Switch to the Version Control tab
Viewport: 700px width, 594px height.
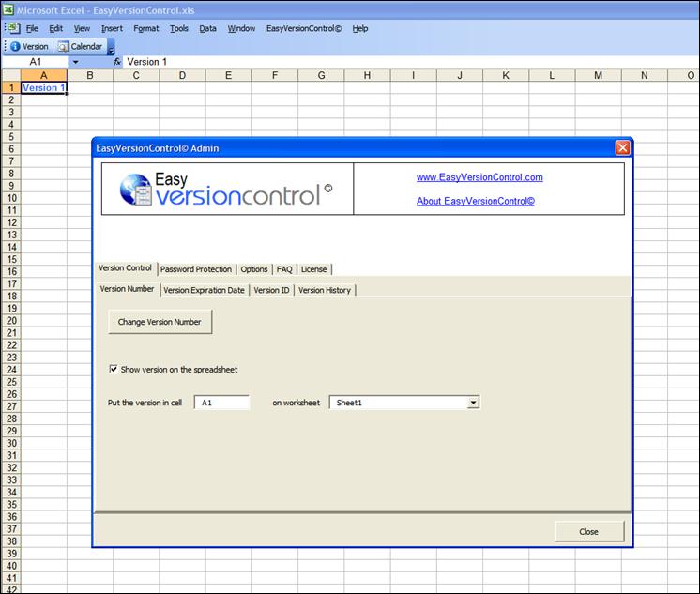point(125,268)
